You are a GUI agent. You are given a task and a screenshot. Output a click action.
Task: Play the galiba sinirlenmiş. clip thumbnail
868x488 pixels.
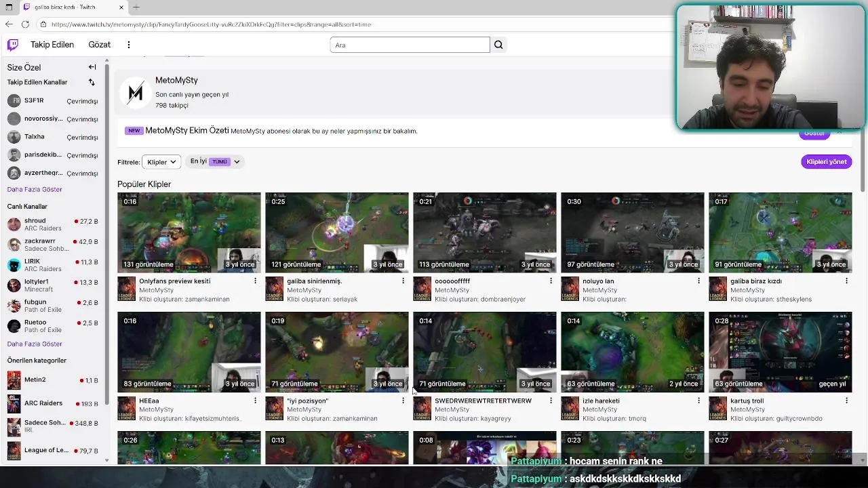(337, 232)
